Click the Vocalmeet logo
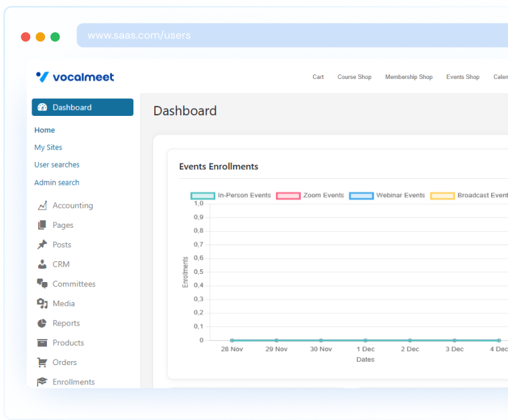This screenshot has height=420, width=508. tap(75, 77)
